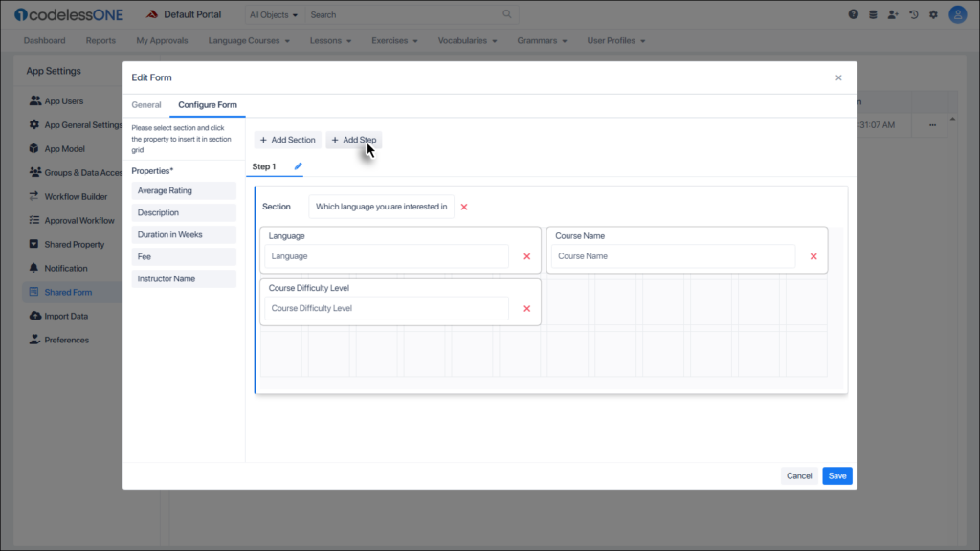Viewport: 980px width, 551px height.
Task: Click the Add Step button
Action: click(354, 140)
